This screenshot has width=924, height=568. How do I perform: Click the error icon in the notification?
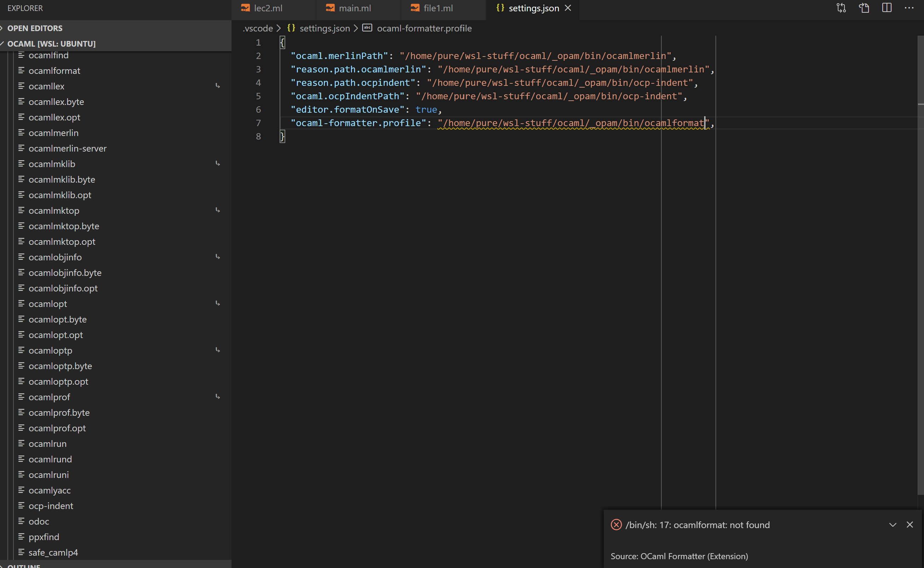coord(616,525)
